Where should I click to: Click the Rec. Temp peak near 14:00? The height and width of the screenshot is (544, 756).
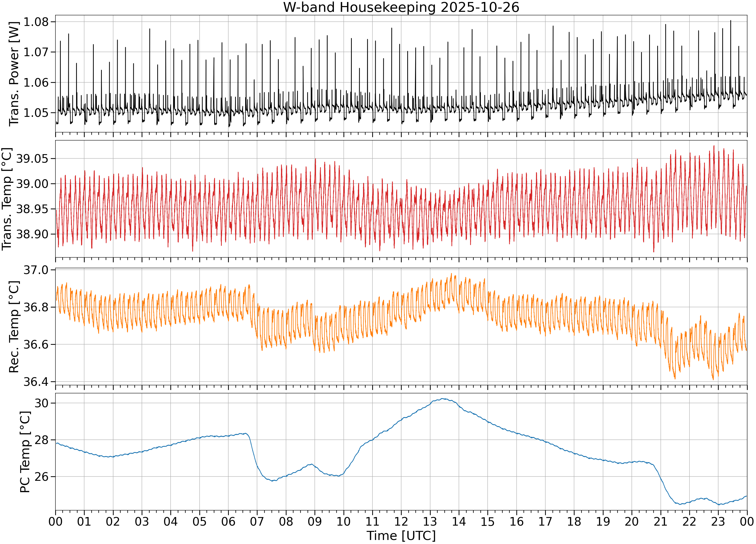pos(452,274)
